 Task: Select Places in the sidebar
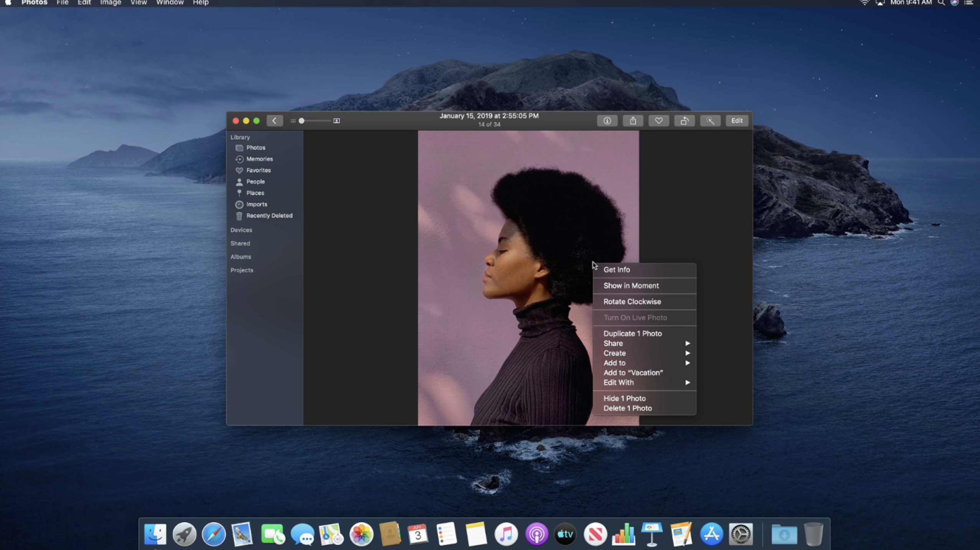tap(255, 193)
